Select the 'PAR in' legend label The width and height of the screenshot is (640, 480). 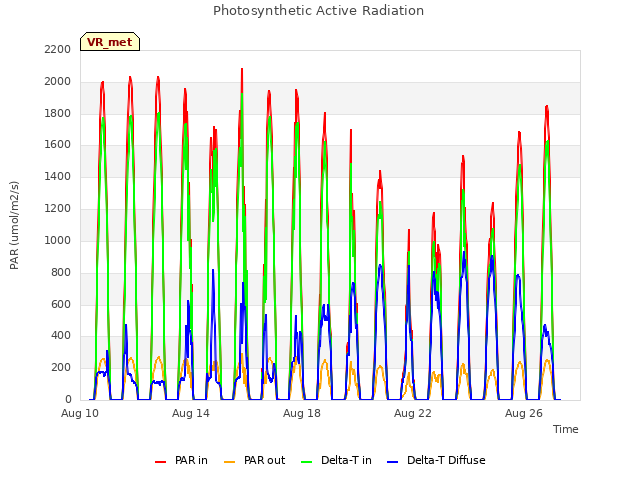[x=191, y=460]
